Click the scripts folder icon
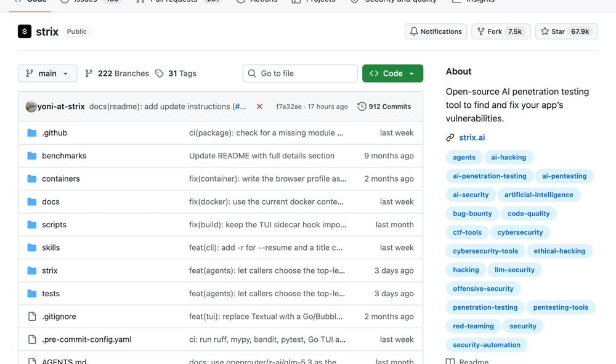The image size is (616, 364). [x=32, y=225]
